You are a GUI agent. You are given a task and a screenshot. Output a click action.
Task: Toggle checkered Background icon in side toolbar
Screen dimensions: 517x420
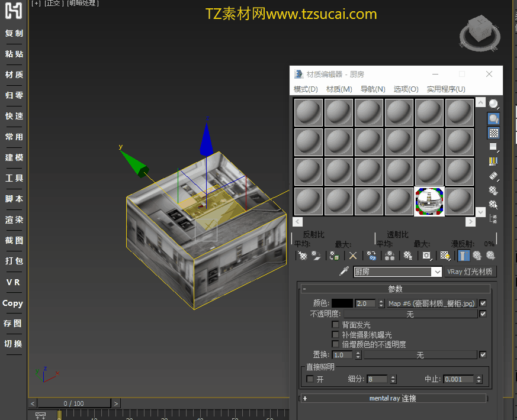(x=493, y=133)
